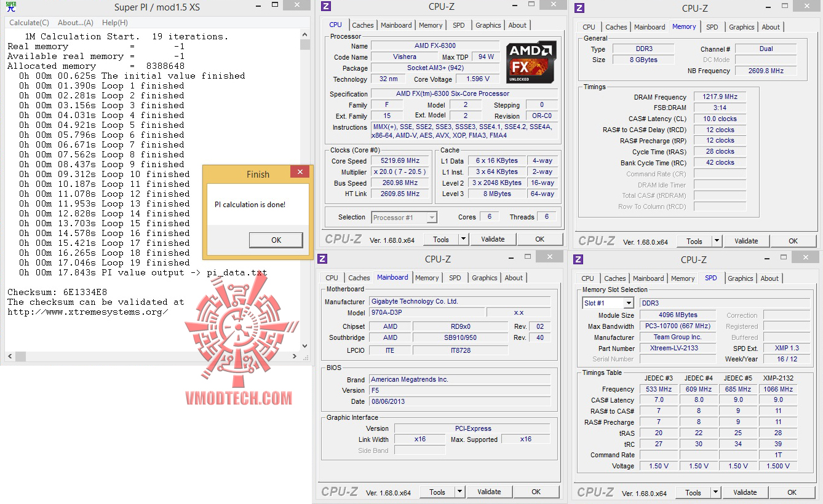
Task: Open the Calculate(C) menu in Super PI
Action: [x=29, y=23]
